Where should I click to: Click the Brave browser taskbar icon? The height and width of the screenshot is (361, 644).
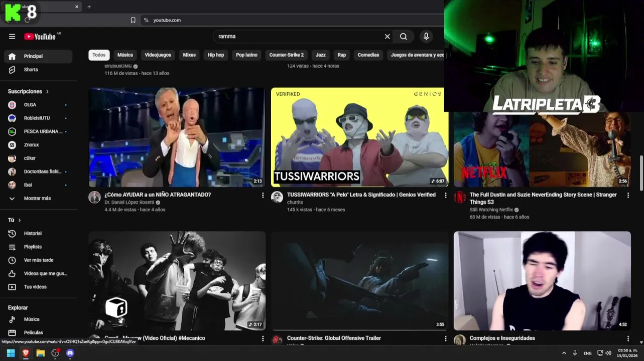(26, 353)
